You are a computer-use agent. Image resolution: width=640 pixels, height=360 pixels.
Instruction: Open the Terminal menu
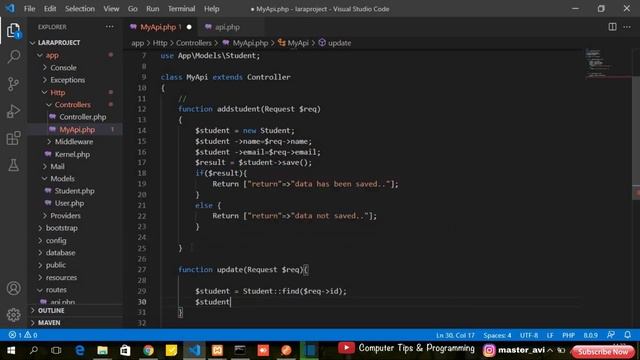click(181, 9)
